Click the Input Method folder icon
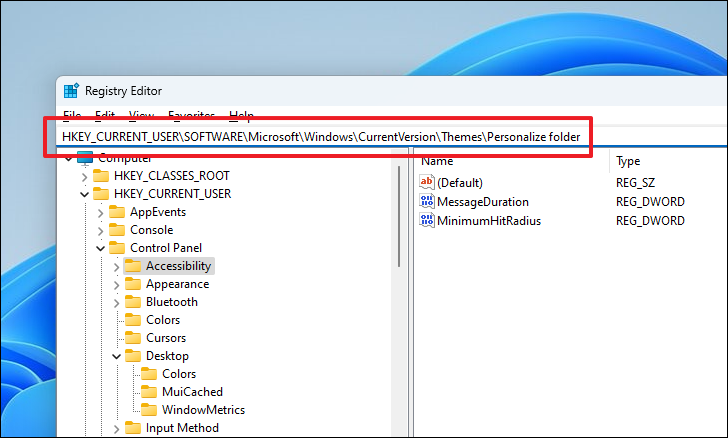Screen dimensions: 728x438 [x=133, y=428]
